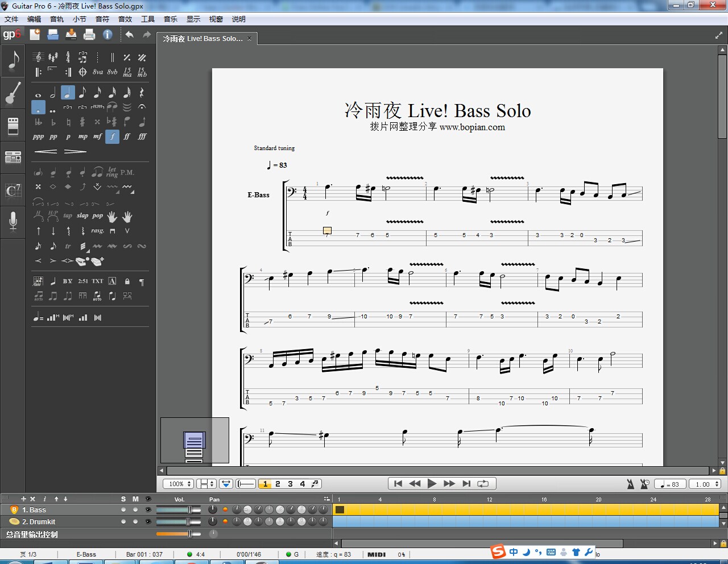Jump to the first bar
The height and width of the screenshot is (564, 728).
tap(398, 484)
